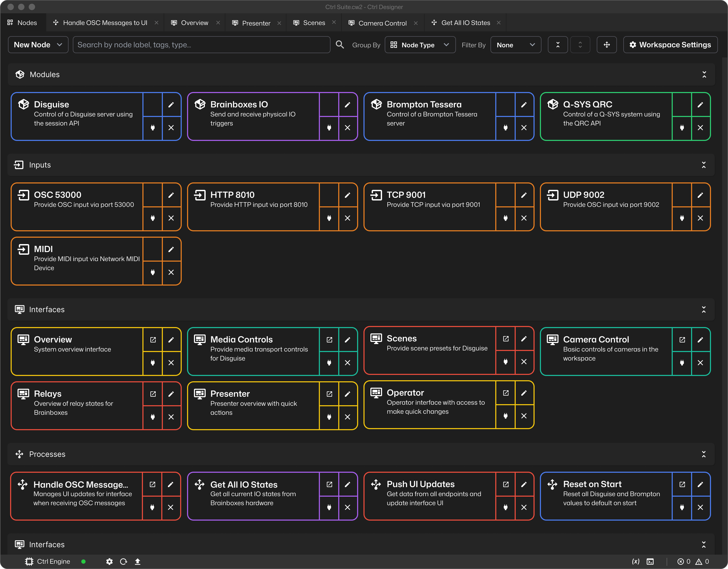Delete the Push UI Updates process
The width and height of the screenshot is (728, 569).
click(524, 508)
